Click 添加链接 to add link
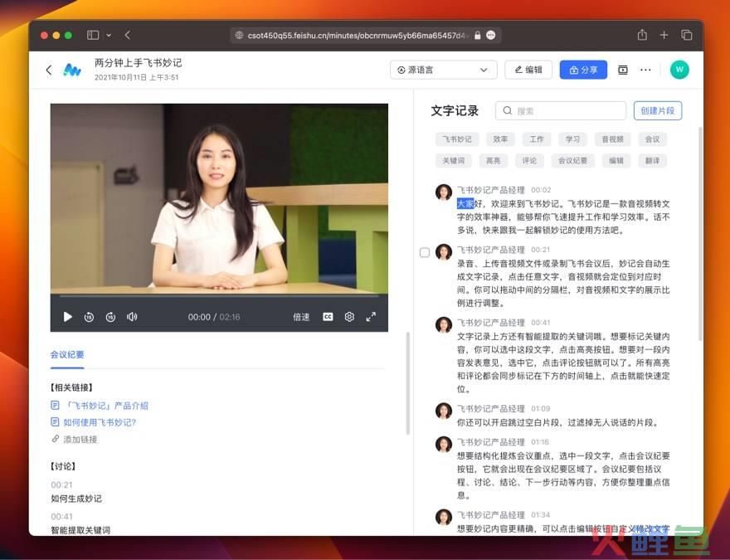 [x=75, y=440]
